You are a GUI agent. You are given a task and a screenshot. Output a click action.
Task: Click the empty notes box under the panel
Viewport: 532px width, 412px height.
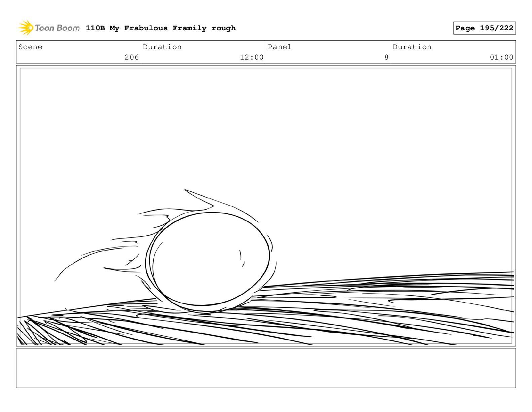point(266,368)
